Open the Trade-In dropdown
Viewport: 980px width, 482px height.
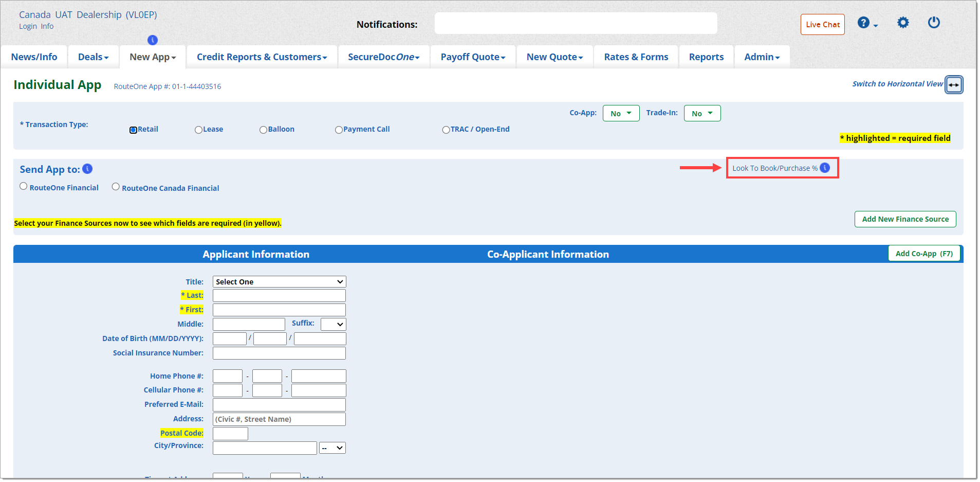[x=702, y=113]
